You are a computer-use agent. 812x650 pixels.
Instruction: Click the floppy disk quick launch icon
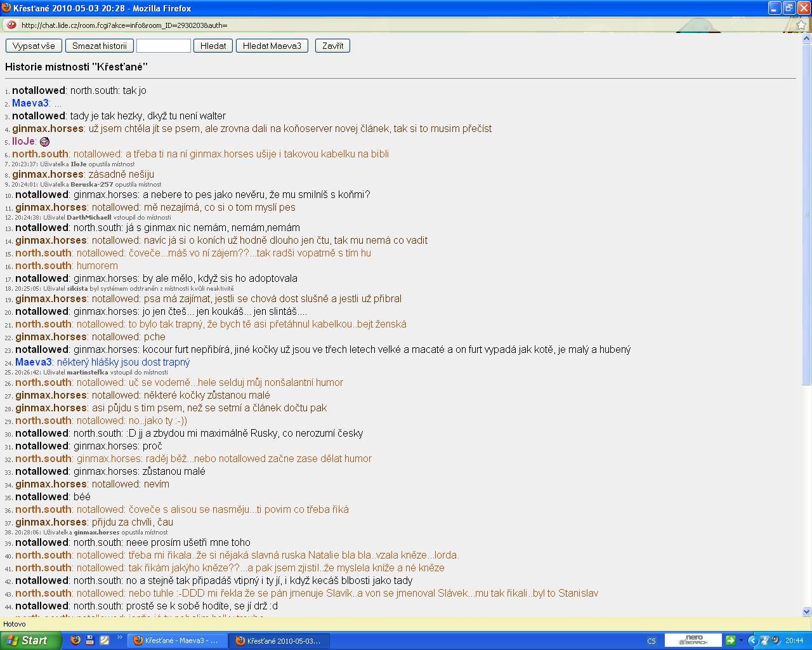coord(90,640)
